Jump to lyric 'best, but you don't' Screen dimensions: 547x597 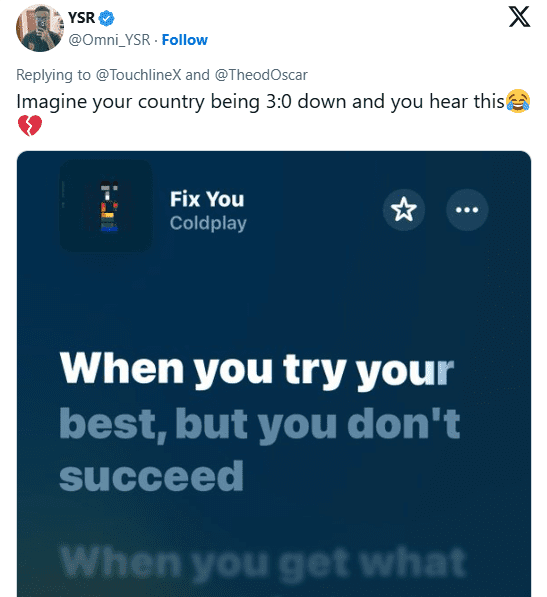[260, 425]
